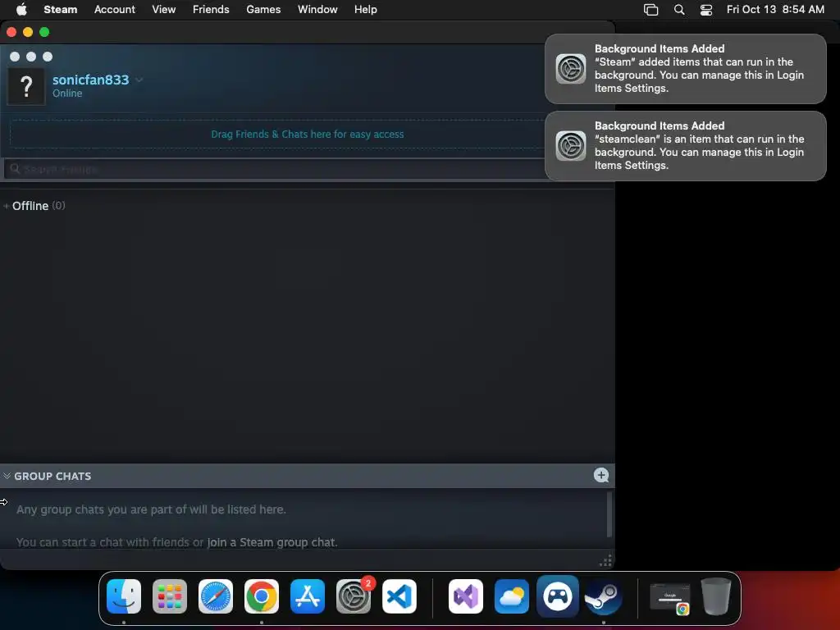840x630 pixels.
Task: Click the window resize grip icon
Action: [605, 561]
